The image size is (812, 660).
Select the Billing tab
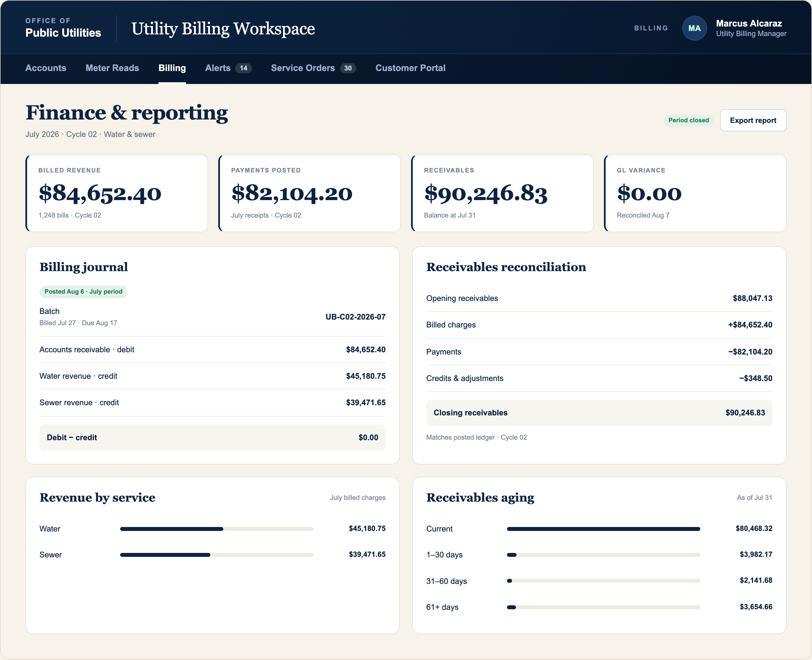click(x=172, y=68)
